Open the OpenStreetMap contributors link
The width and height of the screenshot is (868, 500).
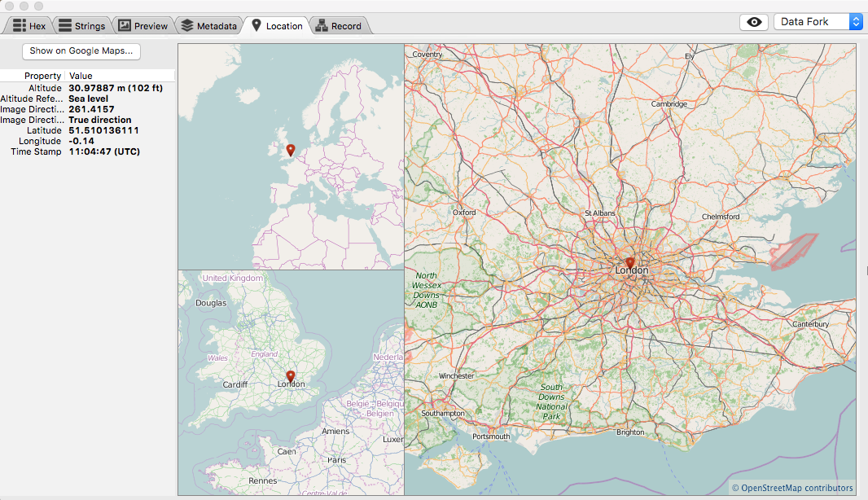tap(791, 488)
